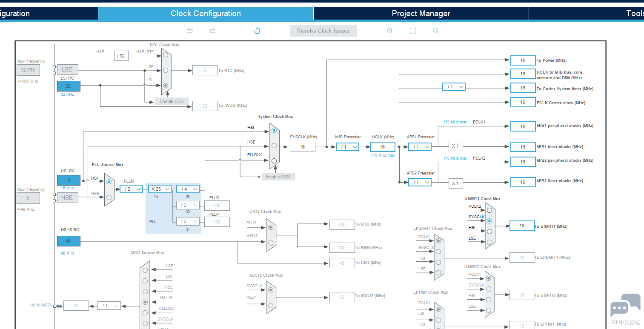Viewport: 644px width, 329px height.
Task: Open the MCO /1 divider dropdown
Action: tap(109, 306)
